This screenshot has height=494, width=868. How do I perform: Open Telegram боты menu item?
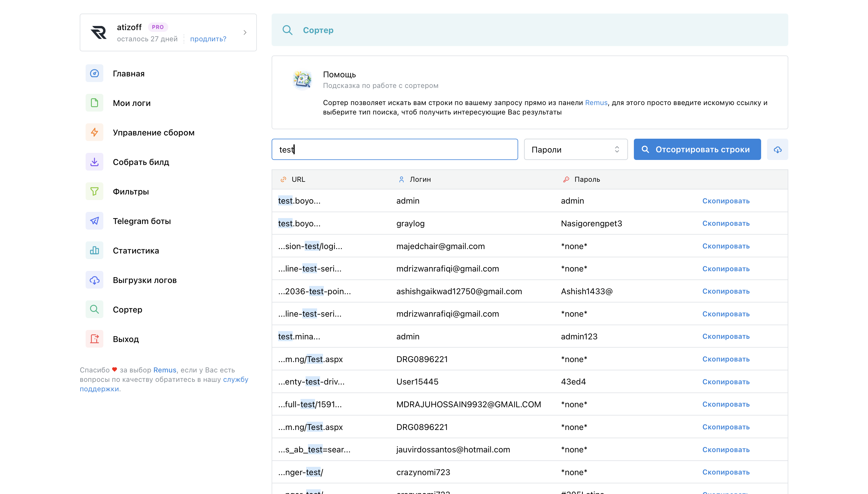[142, 221]
